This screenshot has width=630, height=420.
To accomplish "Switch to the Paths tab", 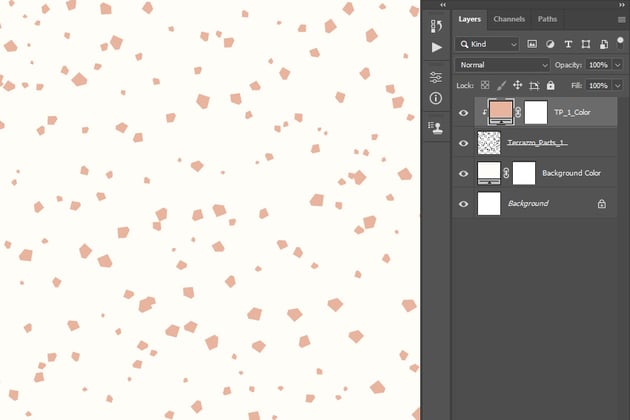I will pyautogui.click(x=547, y=19).
